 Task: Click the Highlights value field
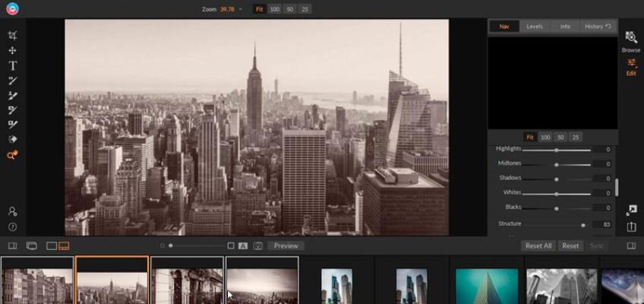[x=603, y=150]
